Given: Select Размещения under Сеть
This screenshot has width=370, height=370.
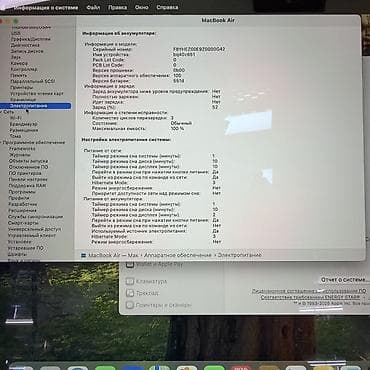Looking at the screenshot, I should (24, 130).
